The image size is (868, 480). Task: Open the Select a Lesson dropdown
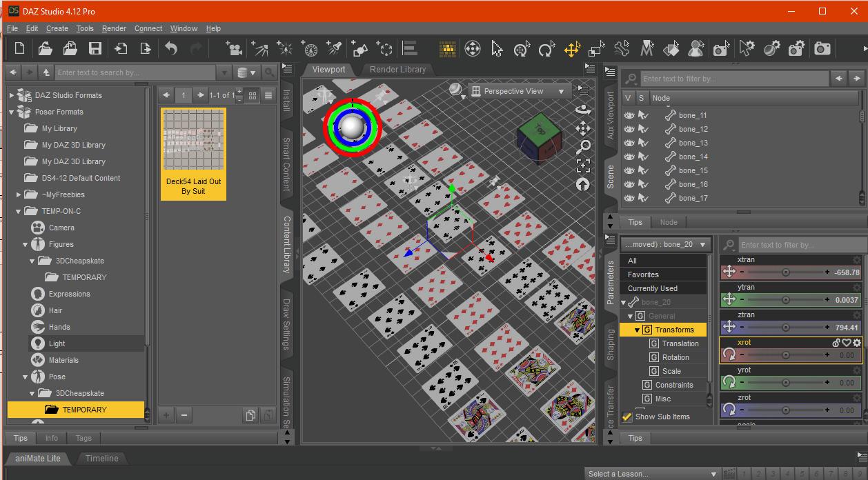tap(652, 474)
